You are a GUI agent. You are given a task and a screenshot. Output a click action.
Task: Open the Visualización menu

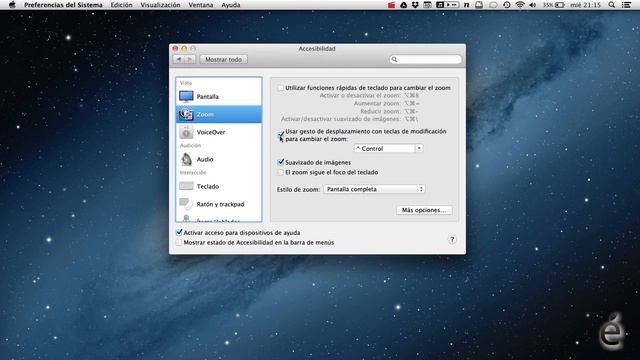pos(160,5)
